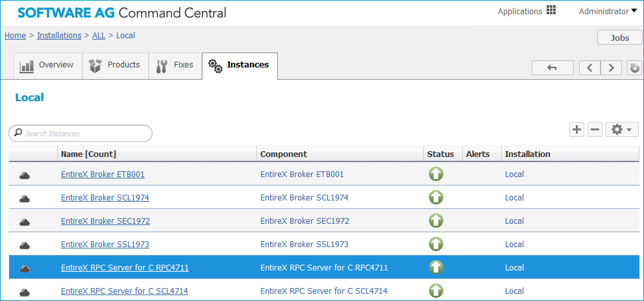Click Component cell RPC Server for C RPC4711
This screenshot has height=301, width=644.
click(x=324, y=268)
